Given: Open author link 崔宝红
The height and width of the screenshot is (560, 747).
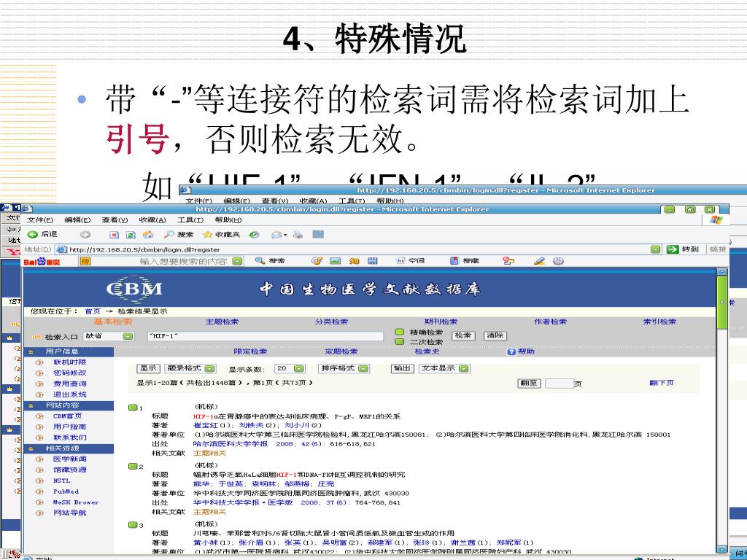Looking at the screenshot, I should [x=205, y=425].
